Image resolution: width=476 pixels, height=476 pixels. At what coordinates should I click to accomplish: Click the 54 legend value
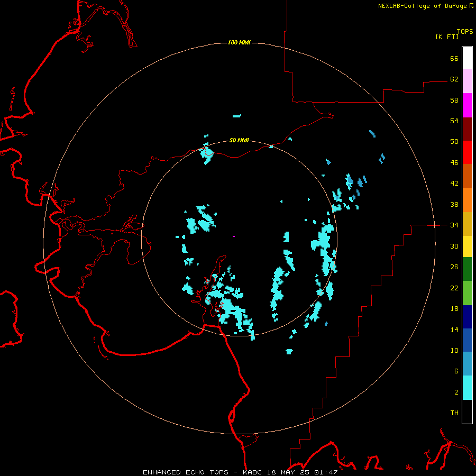tap(454, 121)
